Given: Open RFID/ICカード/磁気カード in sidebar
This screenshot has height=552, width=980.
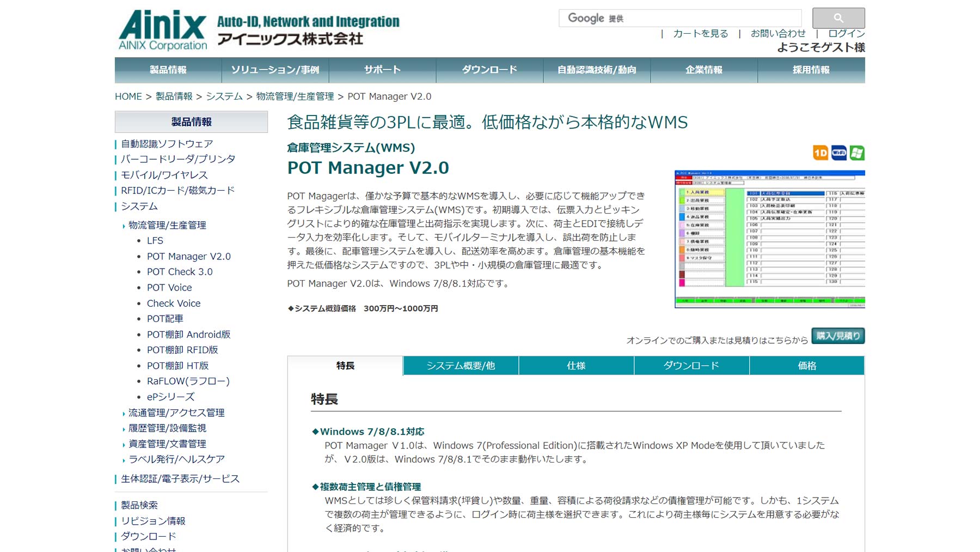Looking at the screenshot, I should [x=178, y=191].
